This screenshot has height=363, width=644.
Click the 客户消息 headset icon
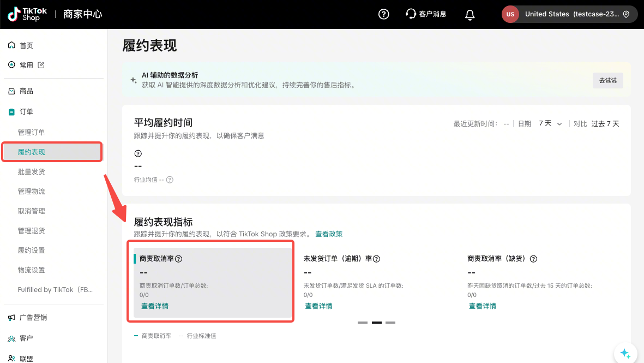click(411, 14)
